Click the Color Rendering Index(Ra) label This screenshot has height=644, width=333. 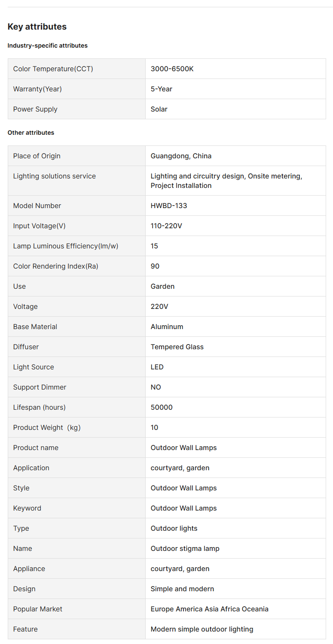tap(56, 266)
